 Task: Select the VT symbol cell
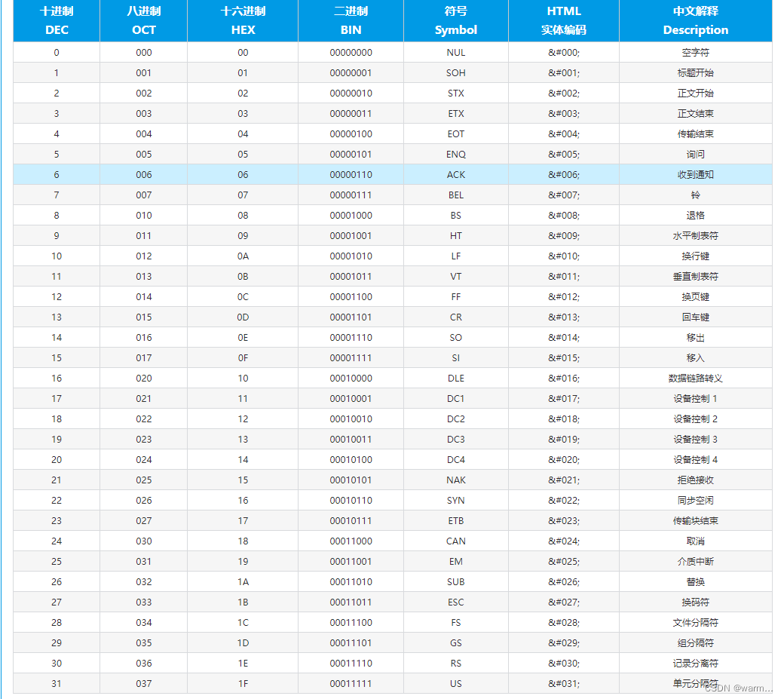[x=456, y=277]
